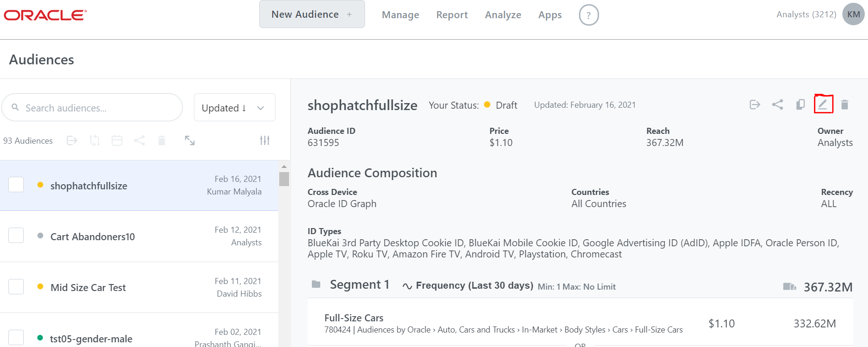Focus the Search audiences field

point(98,108)
